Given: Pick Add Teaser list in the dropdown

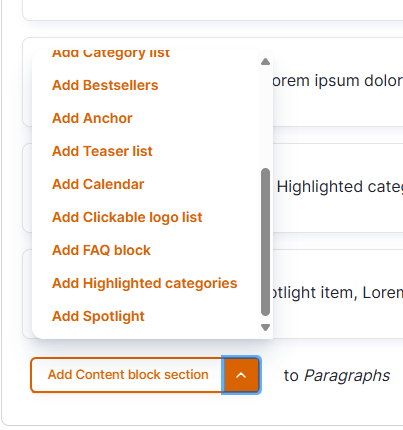Looking at the screenshot, I should pos(102,151).
